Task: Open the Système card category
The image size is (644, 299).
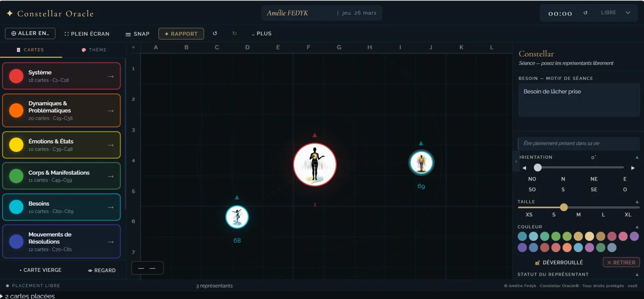Action: [61, 76]
